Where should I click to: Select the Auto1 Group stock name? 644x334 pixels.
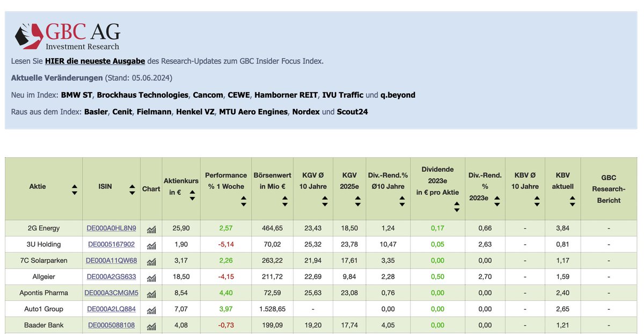click(x=43, y=309)
